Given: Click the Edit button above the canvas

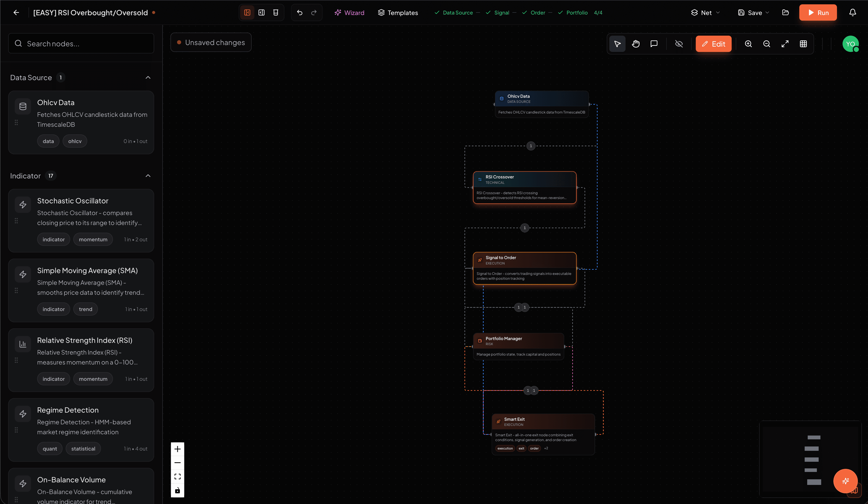Looking at the screenshot, I should 713,44.
